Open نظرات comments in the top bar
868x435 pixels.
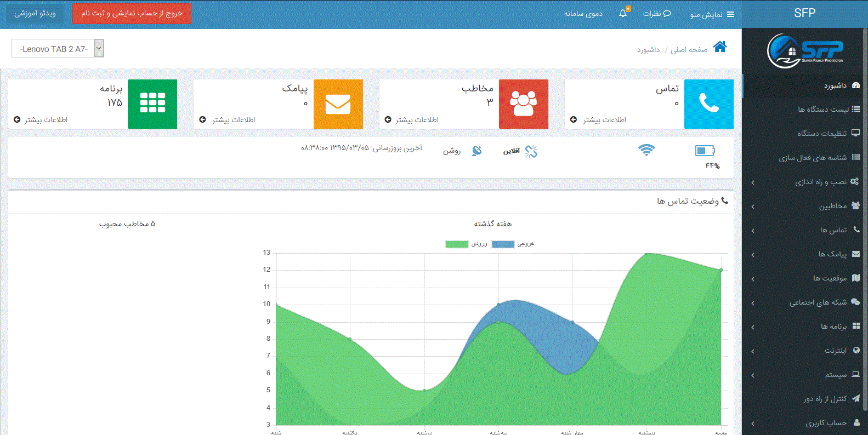tap(657, 14)
